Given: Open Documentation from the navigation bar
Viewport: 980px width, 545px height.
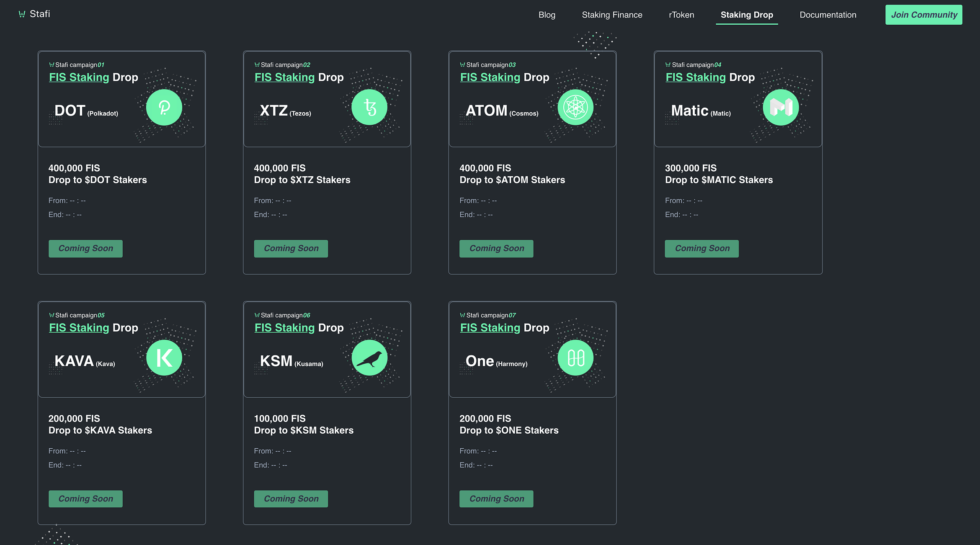Looking at the screenshot, I should pos(828,15).
